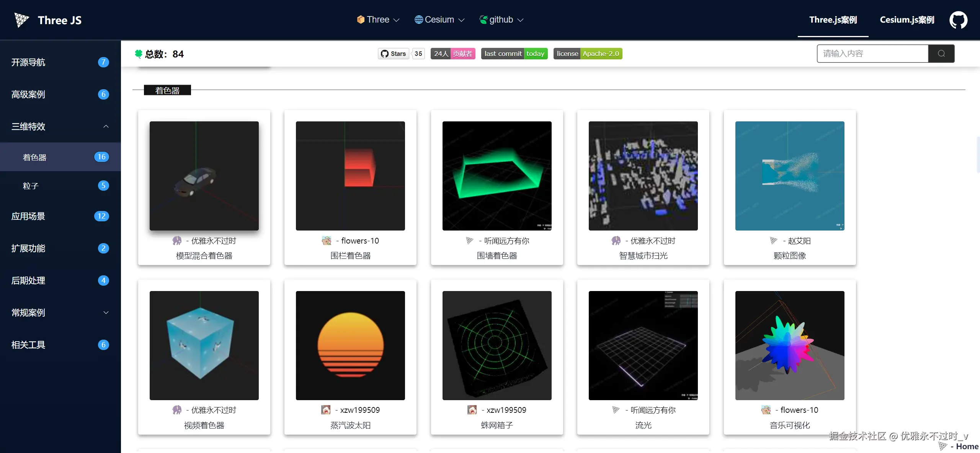Select the Three.js案例 tab
This screenshot has height=453, width=980.
coord(833,20)
